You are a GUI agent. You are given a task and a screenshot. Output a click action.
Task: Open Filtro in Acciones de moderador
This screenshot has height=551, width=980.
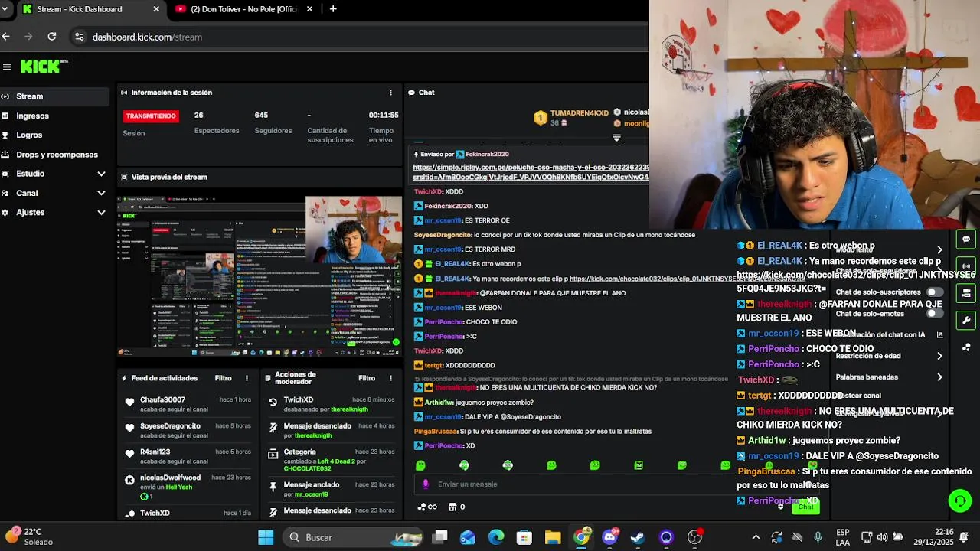[x=367, y=378]
